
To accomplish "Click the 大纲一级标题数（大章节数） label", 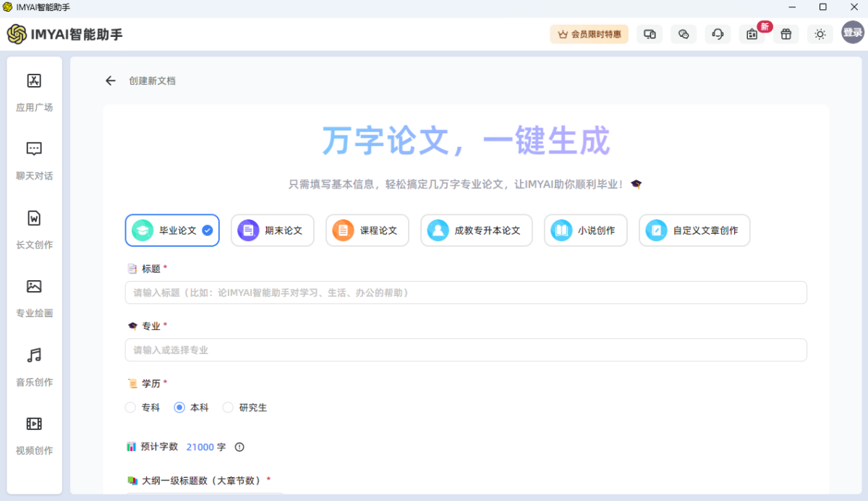I will click(201, 480).
